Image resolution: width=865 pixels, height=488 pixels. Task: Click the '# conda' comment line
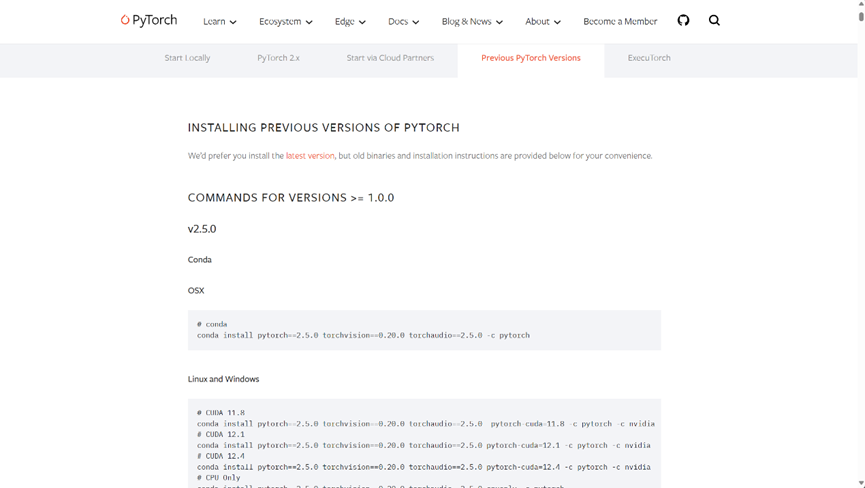tap(212, 324)
